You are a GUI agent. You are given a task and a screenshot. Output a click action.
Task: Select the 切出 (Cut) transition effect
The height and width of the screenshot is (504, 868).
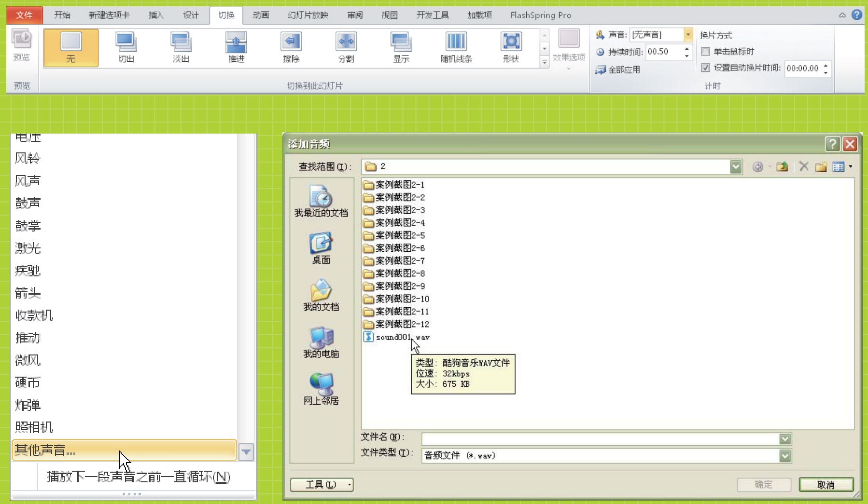126,47
